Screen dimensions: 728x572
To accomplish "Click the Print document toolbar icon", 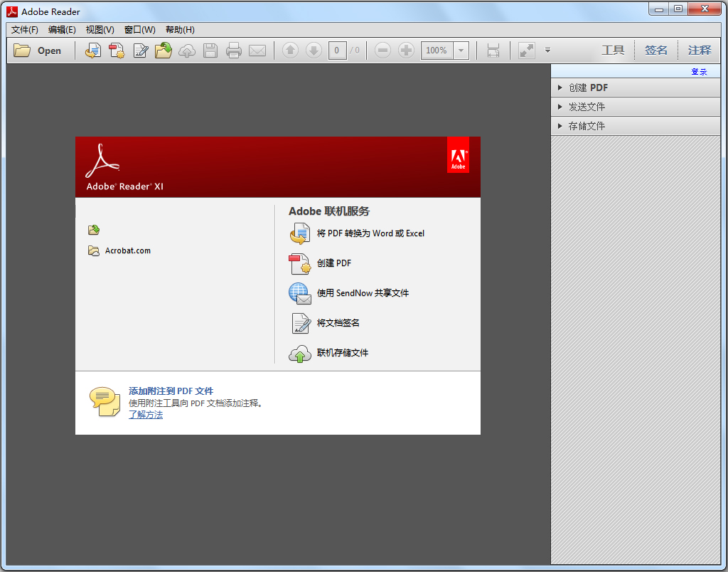I will pyautogui.click(x=233, y=51).
